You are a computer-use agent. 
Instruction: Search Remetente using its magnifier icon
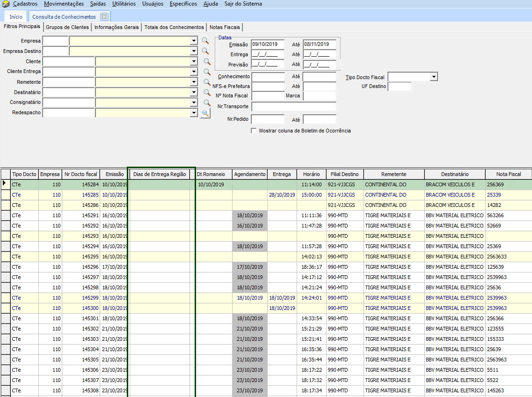point(207,82)
